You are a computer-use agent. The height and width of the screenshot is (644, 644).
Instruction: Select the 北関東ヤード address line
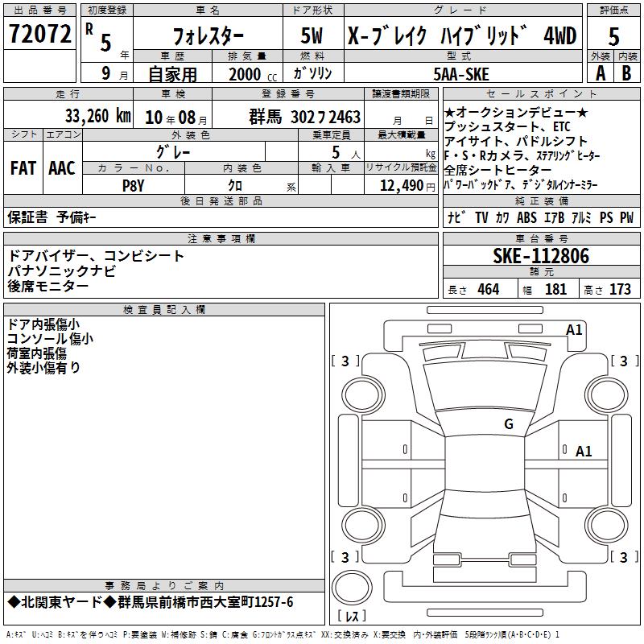[x=151, y=602]
